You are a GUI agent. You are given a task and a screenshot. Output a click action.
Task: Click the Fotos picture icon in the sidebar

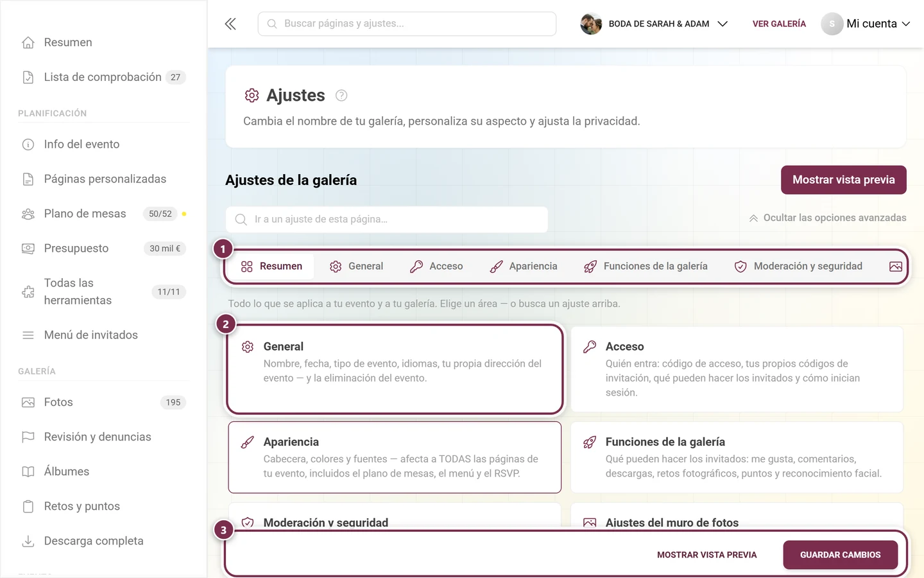28,403
